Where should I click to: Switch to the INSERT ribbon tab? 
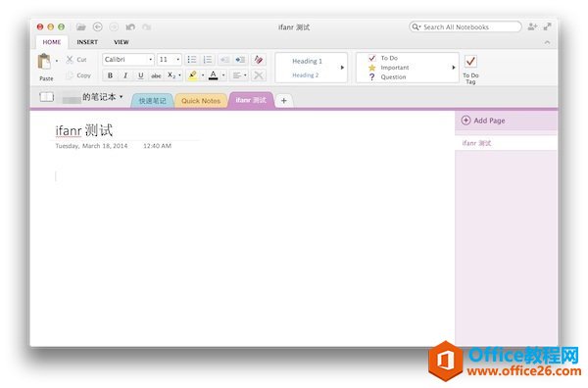(87, 42)
